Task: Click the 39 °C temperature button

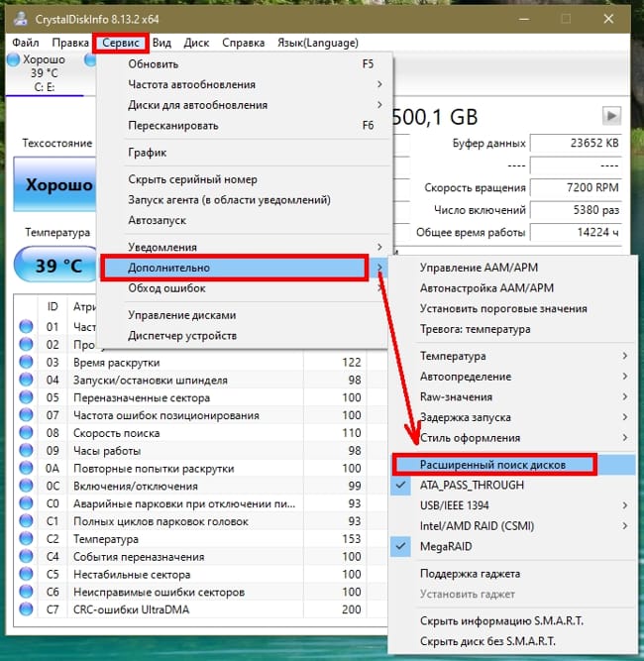Action: 55,265
